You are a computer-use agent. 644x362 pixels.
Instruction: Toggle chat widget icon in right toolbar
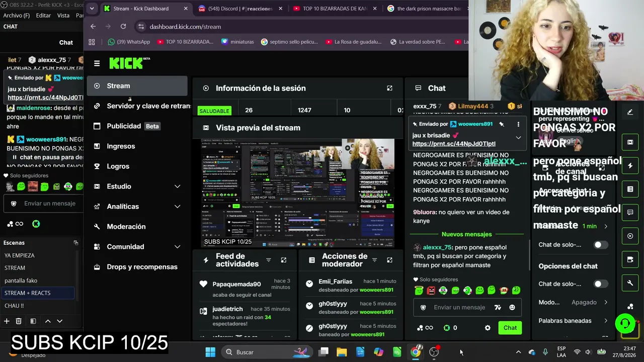click(x=630, y=213)
